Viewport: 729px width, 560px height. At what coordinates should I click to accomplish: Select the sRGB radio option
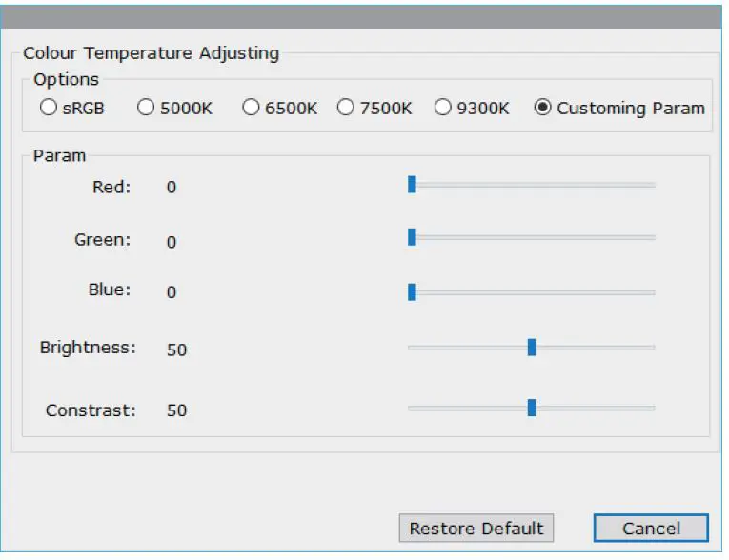[49, 108]
